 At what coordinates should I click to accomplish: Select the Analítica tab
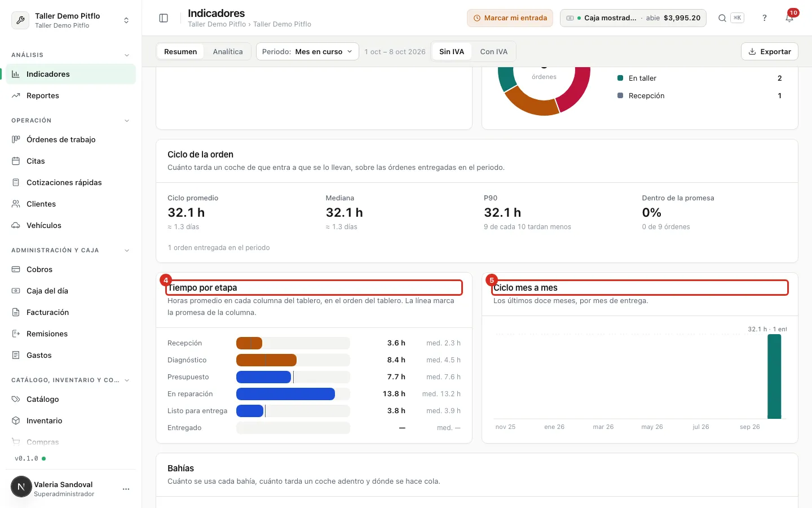click(228, 51)
